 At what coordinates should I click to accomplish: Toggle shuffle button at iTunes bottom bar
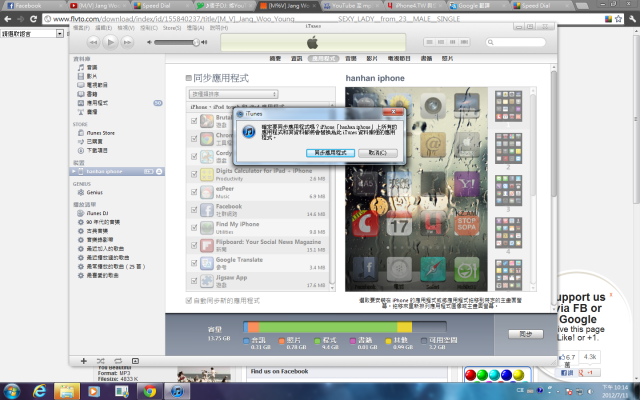point(100,361)
